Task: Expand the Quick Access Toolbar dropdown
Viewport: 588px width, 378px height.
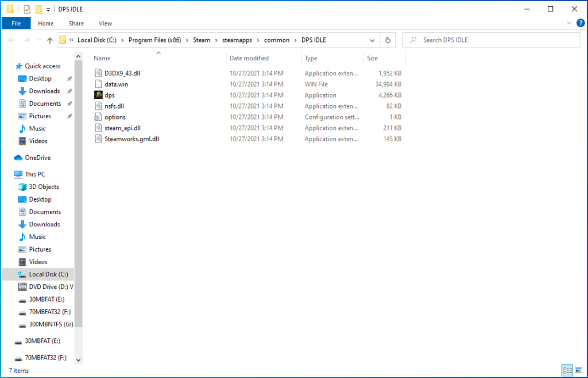Action: tap(48, 9)
